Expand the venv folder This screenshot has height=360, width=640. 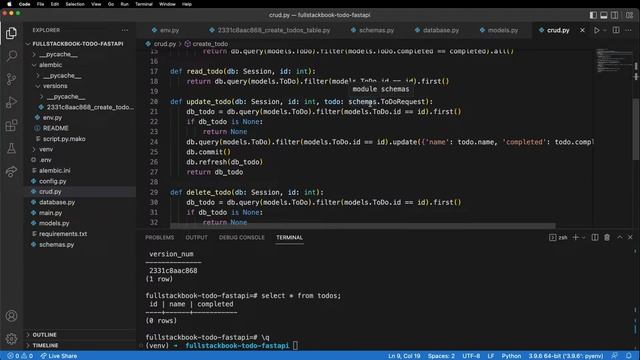pos(46,149)
